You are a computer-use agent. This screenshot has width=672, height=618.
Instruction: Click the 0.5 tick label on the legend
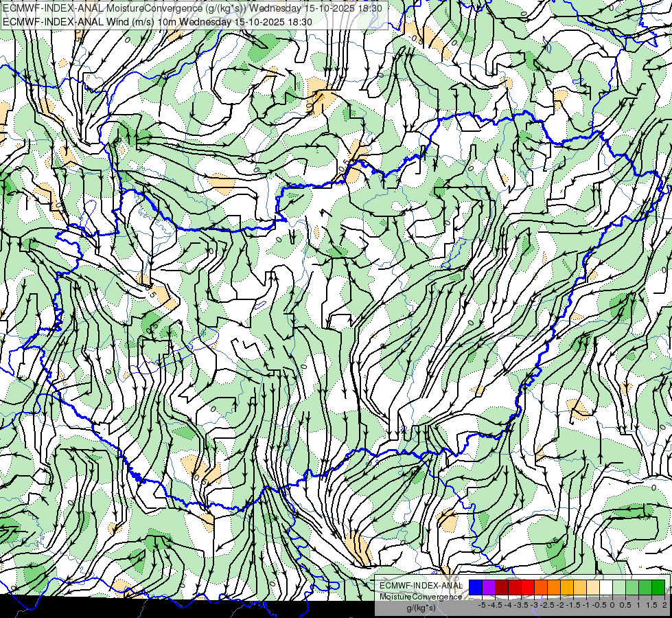625,605
